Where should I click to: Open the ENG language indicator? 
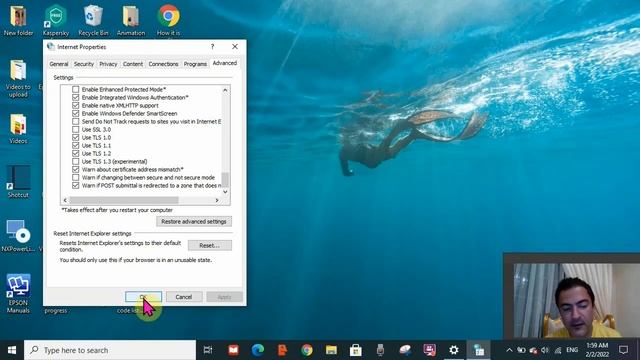pos(572,350)
